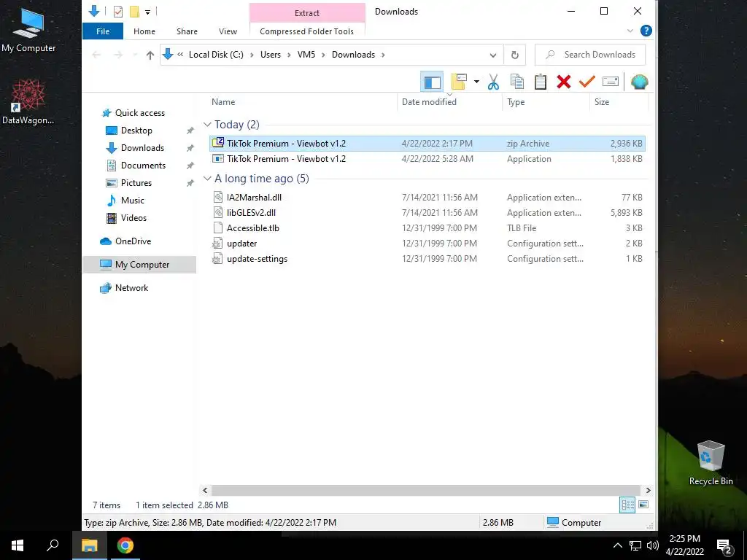The width and height of the screenshot is (747, 560).
Task: Collapse the A long time ago group
Action: (x=207, y=179)
